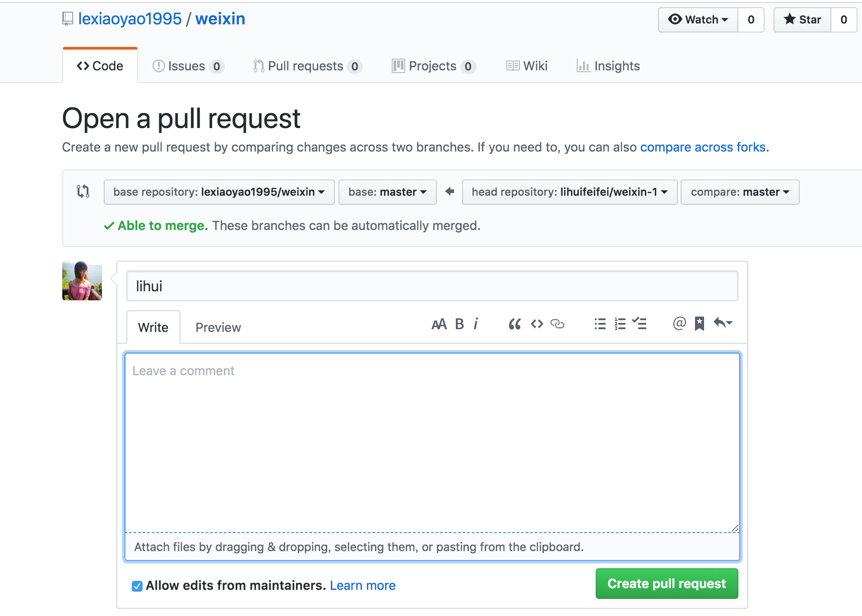Screen dimensions: 862x616
Task: Insert a quote block icon
Action: 514,324
